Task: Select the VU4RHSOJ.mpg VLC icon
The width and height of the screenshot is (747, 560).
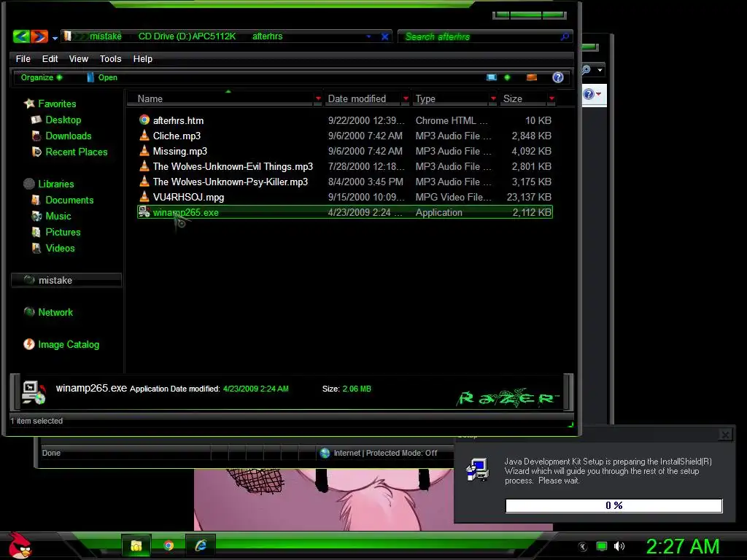Action: pyautogui.click(x=144, y=196)
